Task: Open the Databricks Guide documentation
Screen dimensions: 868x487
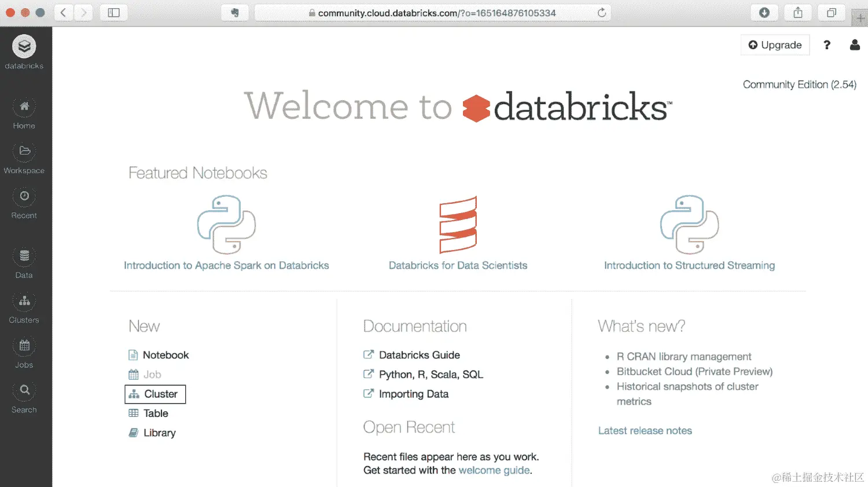Action: tap(420, 355)
